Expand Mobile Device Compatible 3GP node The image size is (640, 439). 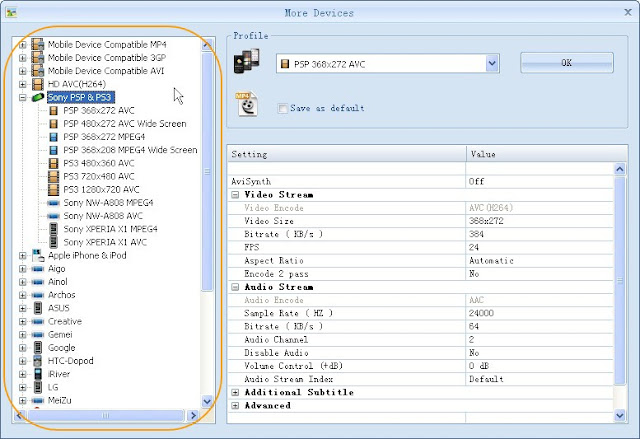click(x=23, y=58)
